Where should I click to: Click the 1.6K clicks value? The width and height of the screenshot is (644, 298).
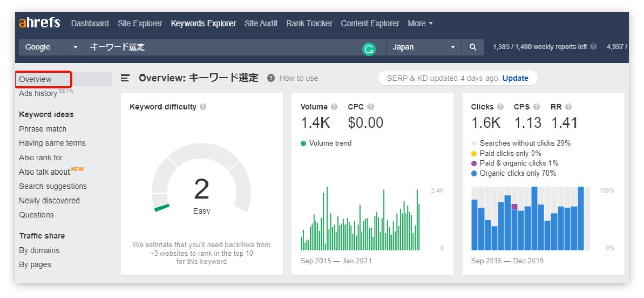pyautogui.click(x=487, y=123)
